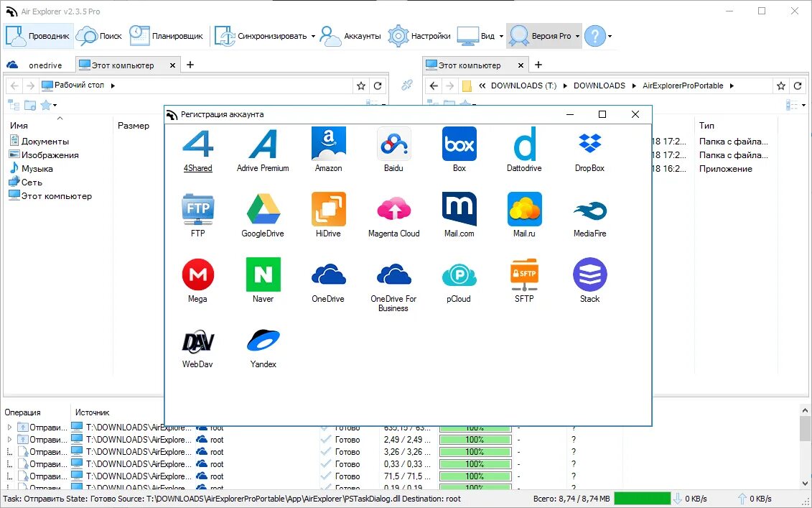Toggle link between panes icon

(407, 86)
